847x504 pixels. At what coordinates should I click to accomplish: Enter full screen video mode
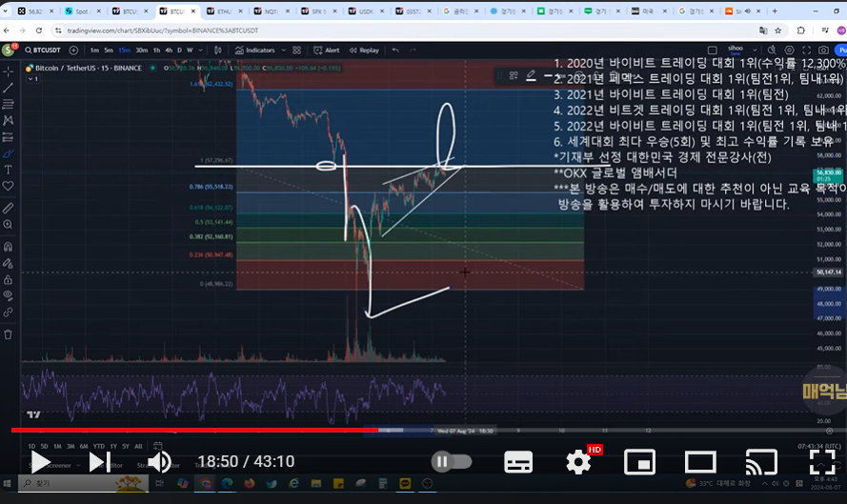pyautogui.click(x=822, y=462)
